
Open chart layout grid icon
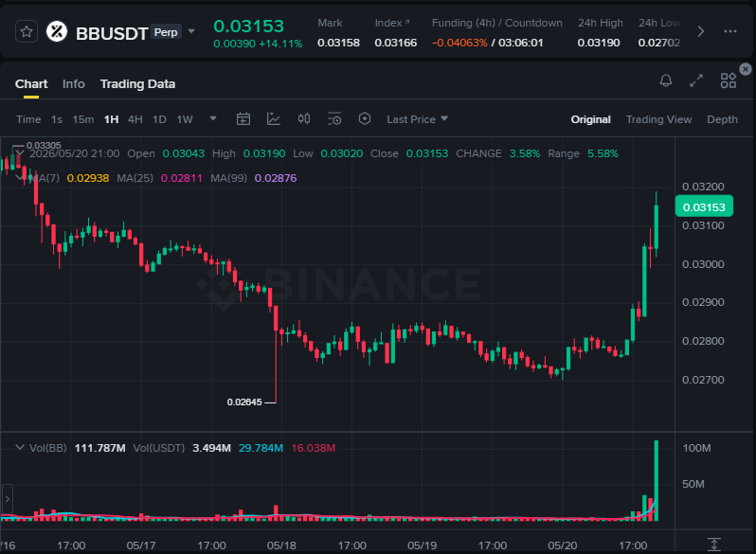pyautogui.click(x=728, y=80)
